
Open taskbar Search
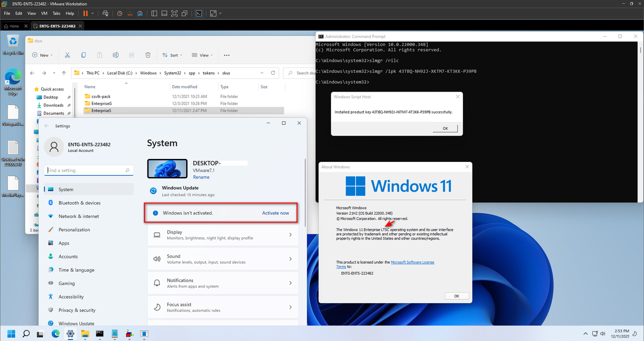(x=26, y=333)
